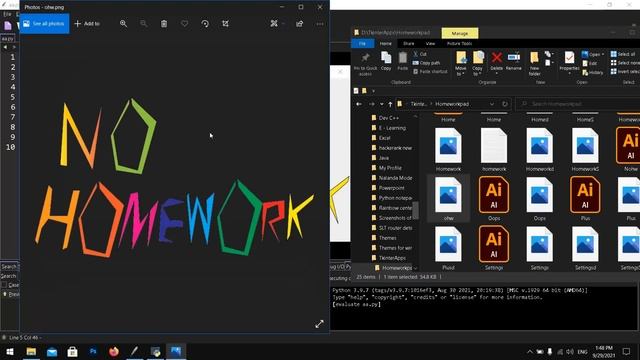Go up one folder level in Explorer
The width and height of the screenshot is (640, 360).
coord(390,104)
